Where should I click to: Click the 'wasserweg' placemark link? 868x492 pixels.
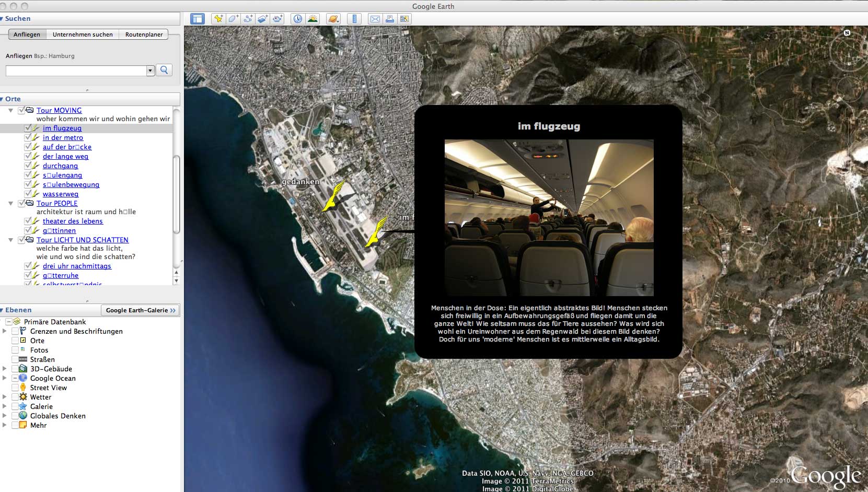pyautogui.click(x=61, y=194)
